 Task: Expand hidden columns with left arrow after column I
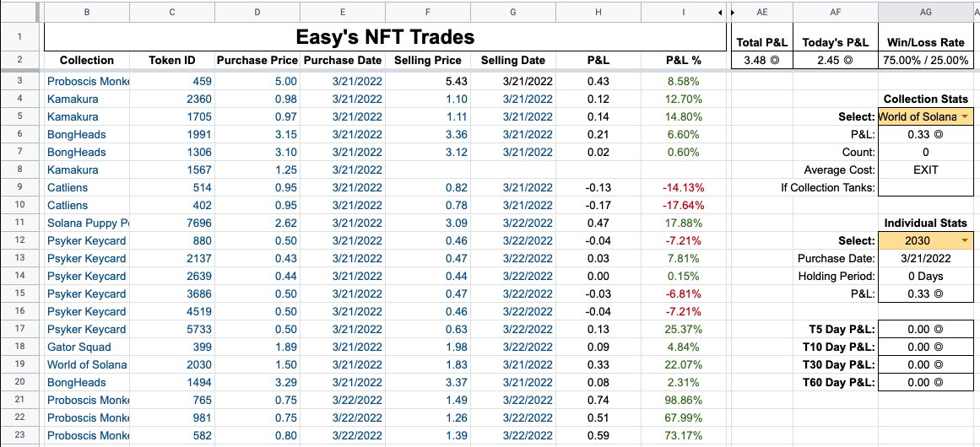point(720,12)
